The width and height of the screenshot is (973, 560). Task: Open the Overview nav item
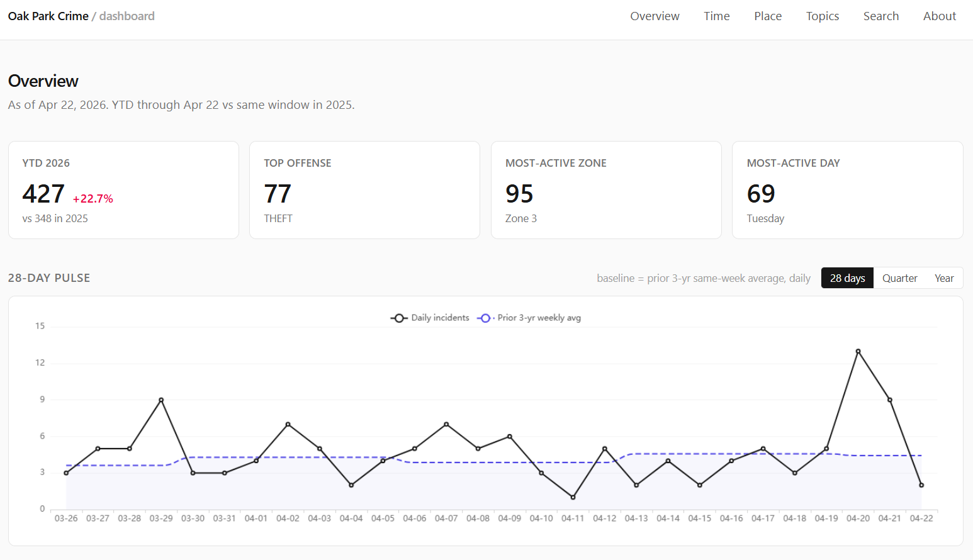tap(655, 16)
